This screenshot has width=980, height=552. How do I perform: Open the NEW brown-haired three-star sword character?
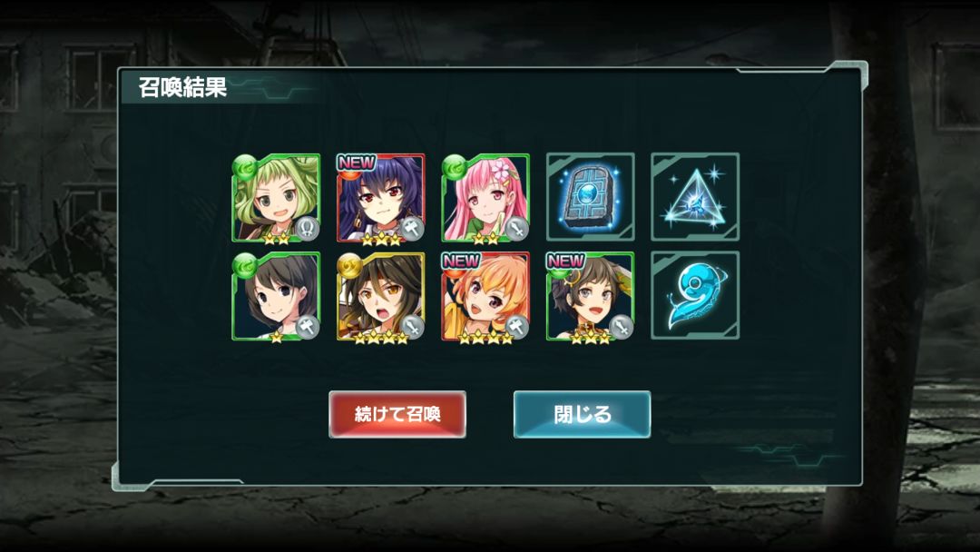click(x=591, y=296)
